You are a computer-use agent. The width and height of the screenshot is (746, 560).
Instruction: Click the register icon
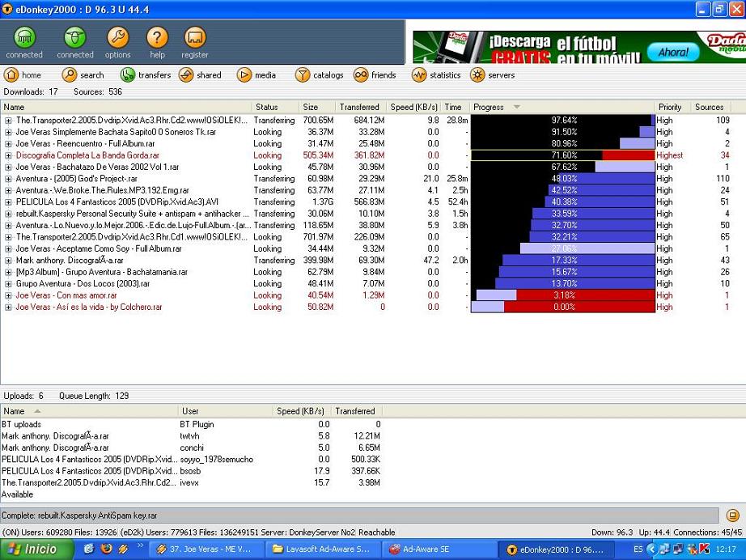pyautogui.click(x=194, y=37)
